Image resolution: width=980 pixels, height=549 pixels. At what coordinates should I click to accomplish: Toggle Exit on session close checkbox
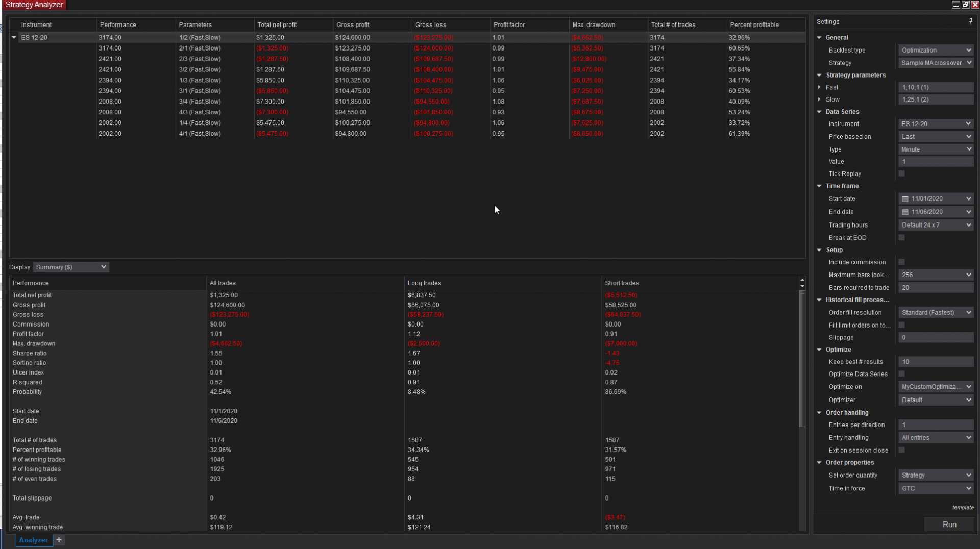coord(902,451)
